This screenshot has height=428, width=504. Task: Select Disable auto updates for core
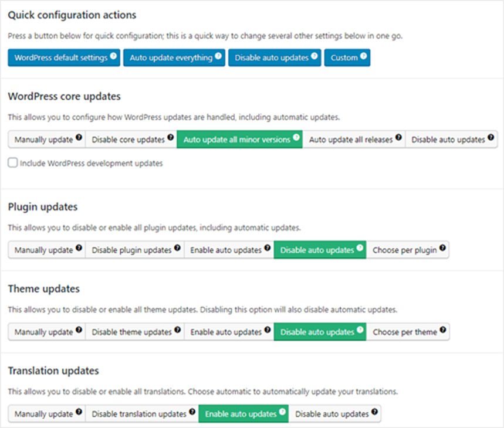(451, 140)
